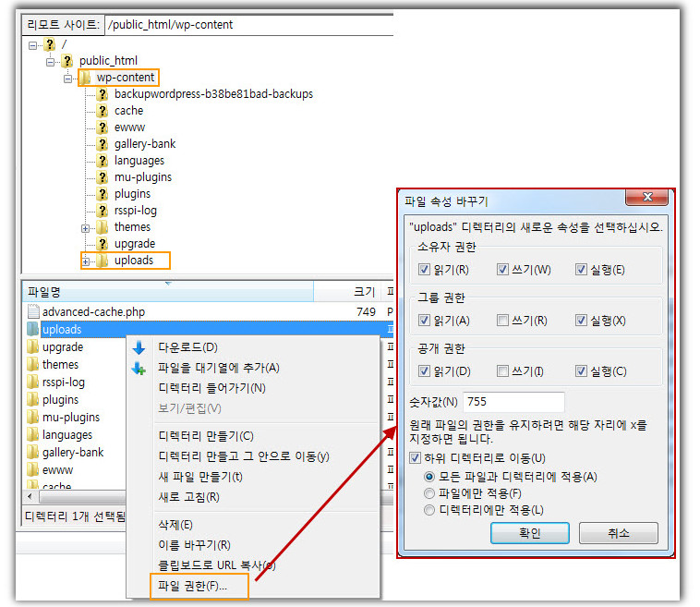The width and height of the screenshot is (700, 607).
Task: Click folder icon beside gallery-bank in file list
Action: click(32, 452)
